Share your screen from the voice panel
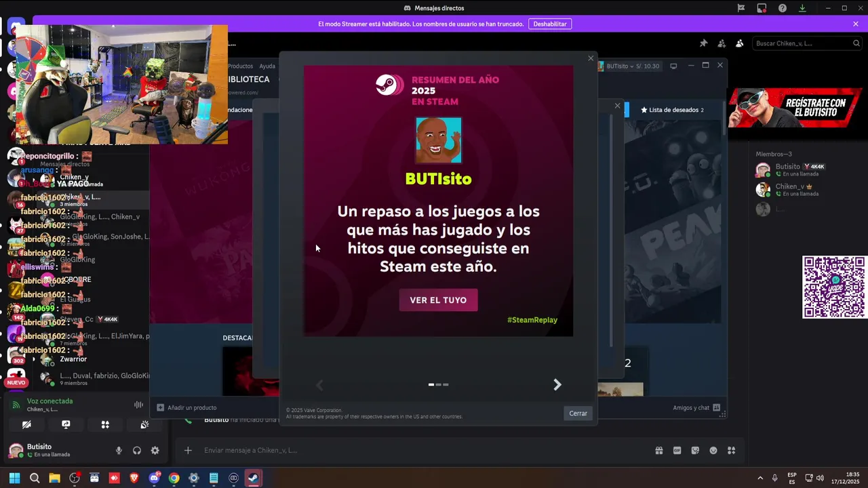This screenshot has height=488, width=868. pos(66,425)
